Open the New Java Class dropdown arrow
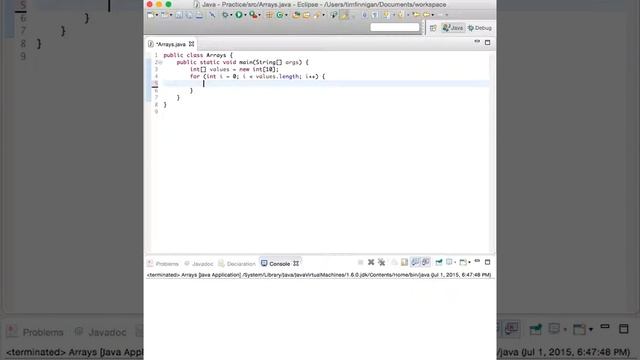Image resolution: width=640 pixels, height=360 pixels. click(x=286, y=15)
